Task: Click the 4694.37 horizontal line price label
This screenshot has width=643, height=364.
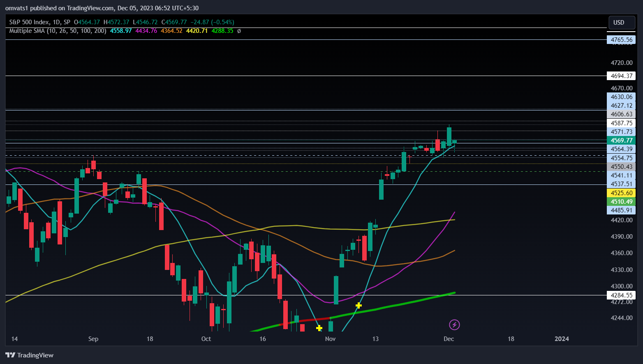Action: tap(621, 76)
